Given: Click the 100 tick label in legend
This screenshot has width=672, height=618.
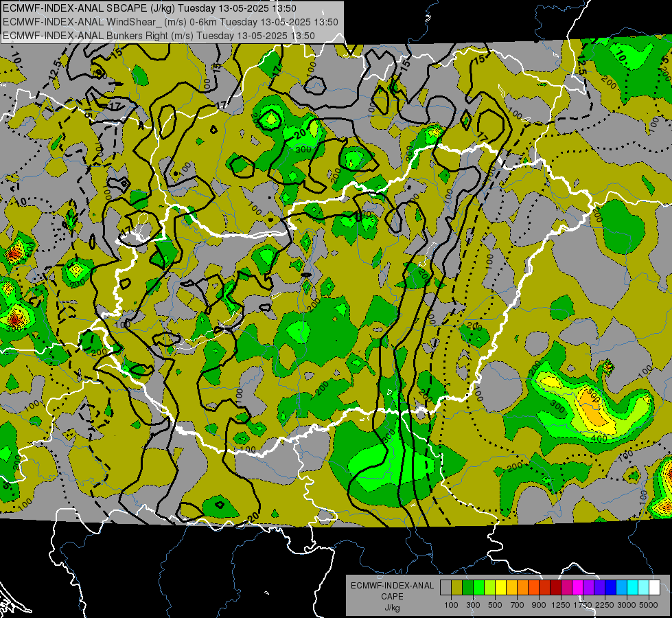Looking at the screenshot, I should [451, 605].
